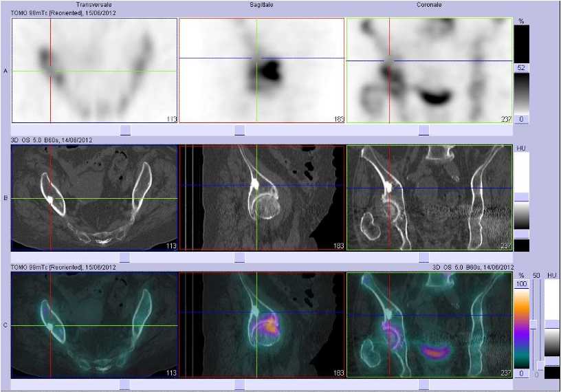Select the fused coronal view in row C
Image resolution: width=561 pixels, height=392 pixels.
[429, 325]
